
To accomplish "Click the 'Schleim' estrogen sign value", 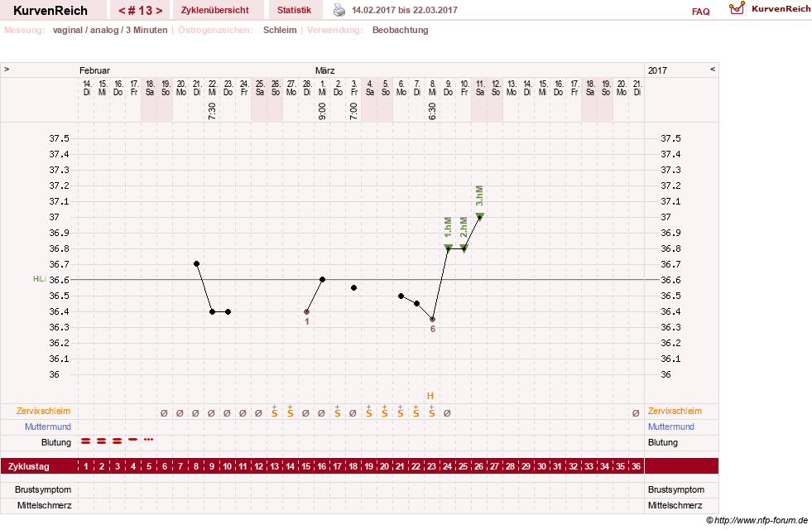I will [x=280, y=30].
